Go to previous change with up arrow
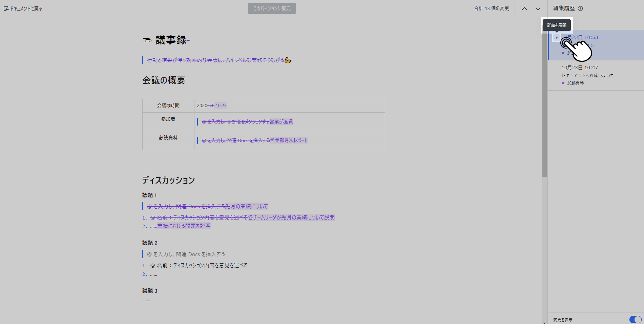The height and width of the screenshot is (324, 644). tap(524, 9)
